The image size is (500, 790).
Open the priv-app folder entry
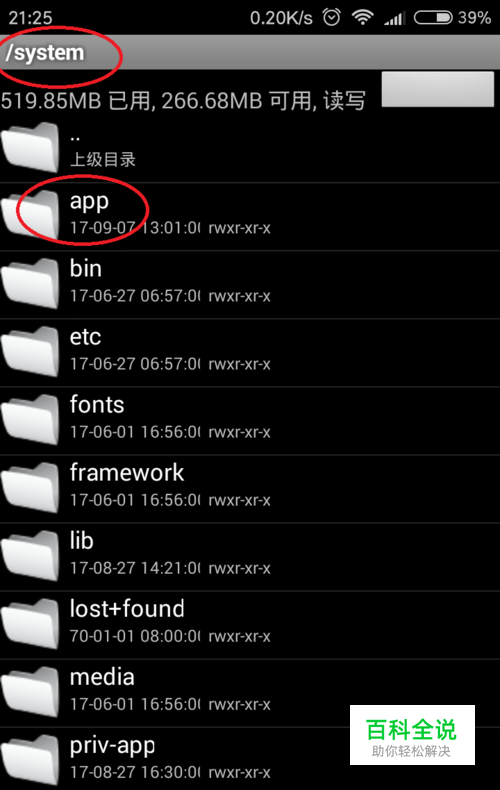(250, 759)
